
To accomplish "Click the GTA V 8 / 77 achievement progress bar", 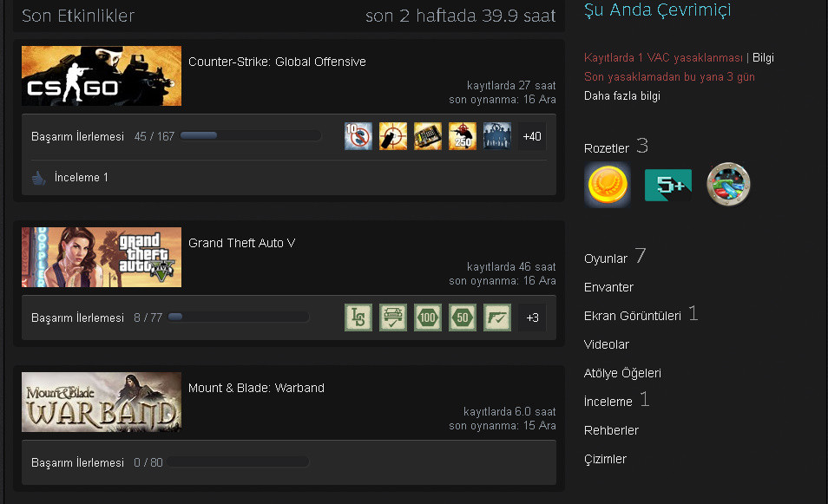I will point(238,317).
